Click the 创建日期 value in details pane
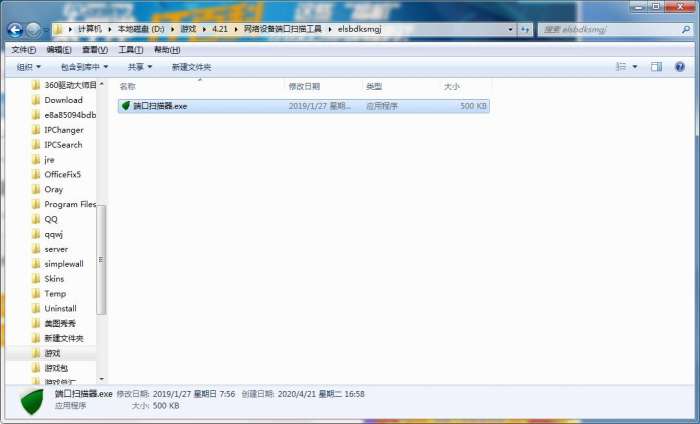Screen dimensions: 700x424 [321, 394]
